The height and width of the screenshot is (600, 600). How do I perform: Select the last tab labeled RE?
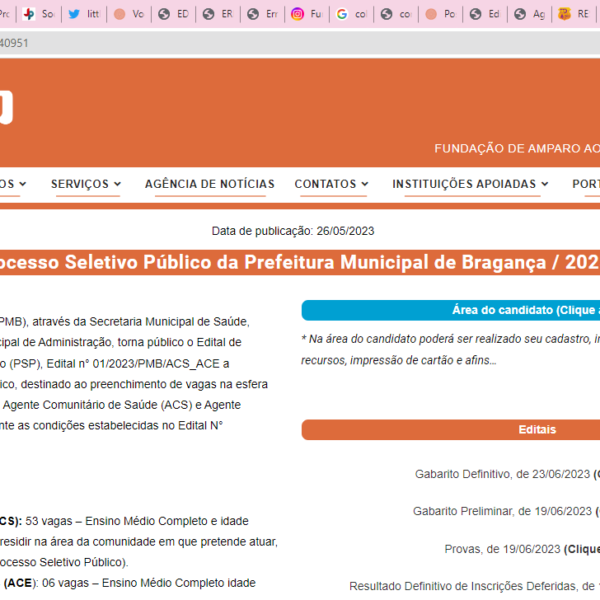(x=573, y=14)
